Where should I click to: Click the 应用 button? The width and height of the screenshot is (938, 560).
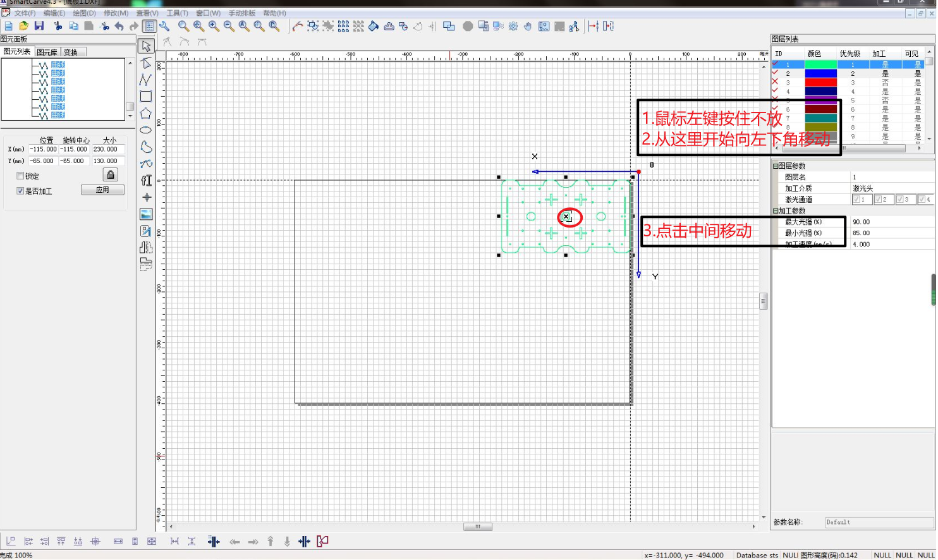tap(102, 190)
